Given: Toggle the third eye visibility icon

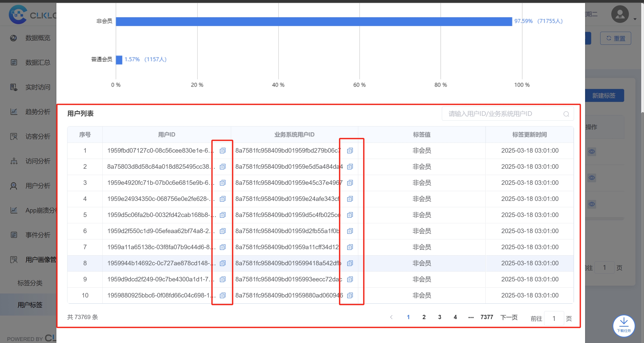Looking at the screenshot, I should pos(592,204).
